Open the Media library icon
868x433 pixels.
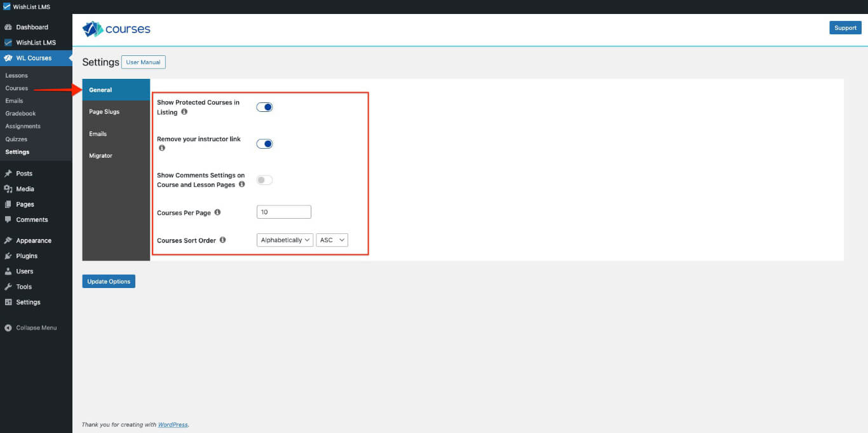tap(8, 189)
